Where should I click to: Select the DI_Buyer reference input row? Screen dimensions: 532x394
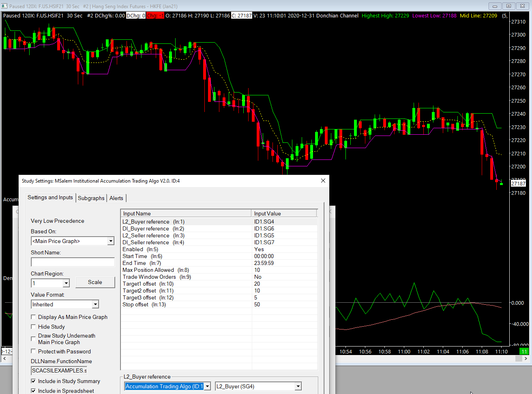(x=219, y=228)
